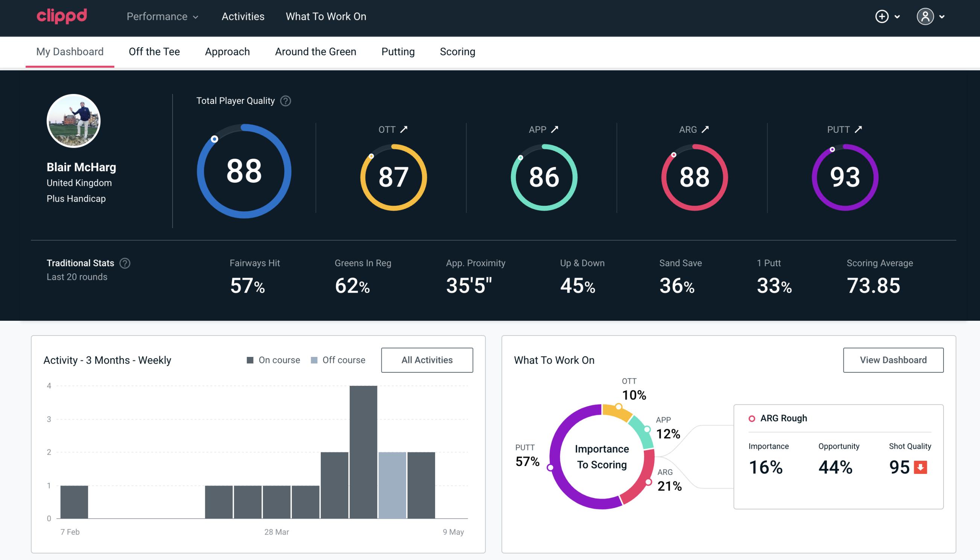
Task: Expand the user profile dropdown
Action: pos(931,16)
